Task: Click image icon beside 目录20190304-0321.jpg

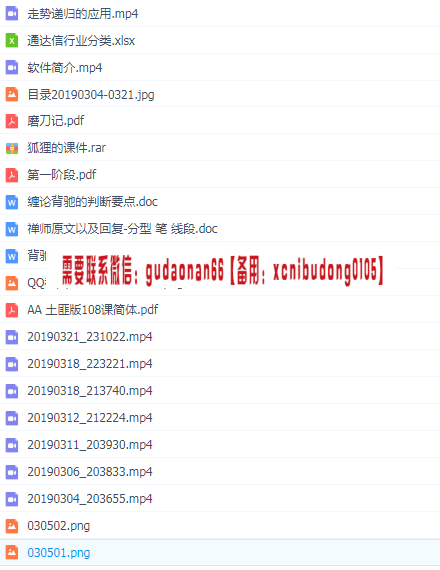Action: [12, 95]
